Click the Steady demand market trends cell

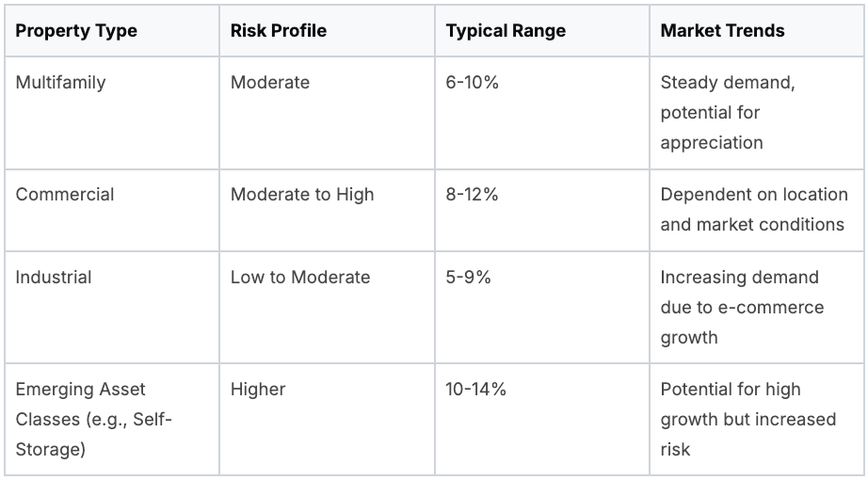(728, 112)
